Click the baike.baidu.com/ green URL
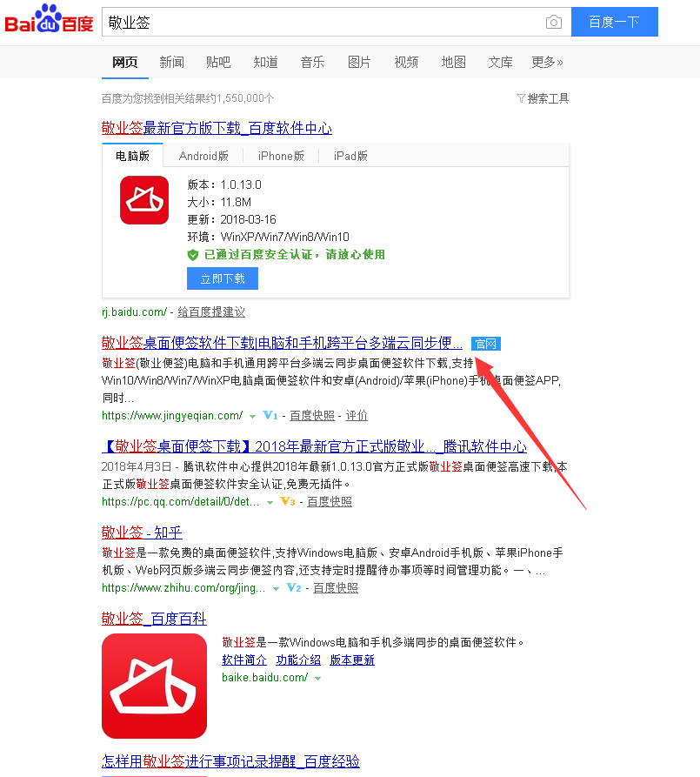This screenshot has width=700, height=777. [265, 678]
